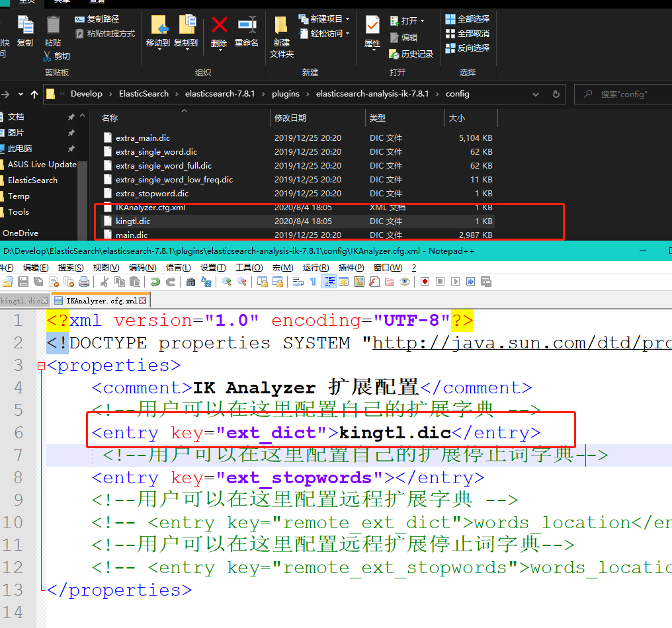Undo the last edit in Notepad++
This screenshot has width=672, height=628.
(x=155, y=282)
